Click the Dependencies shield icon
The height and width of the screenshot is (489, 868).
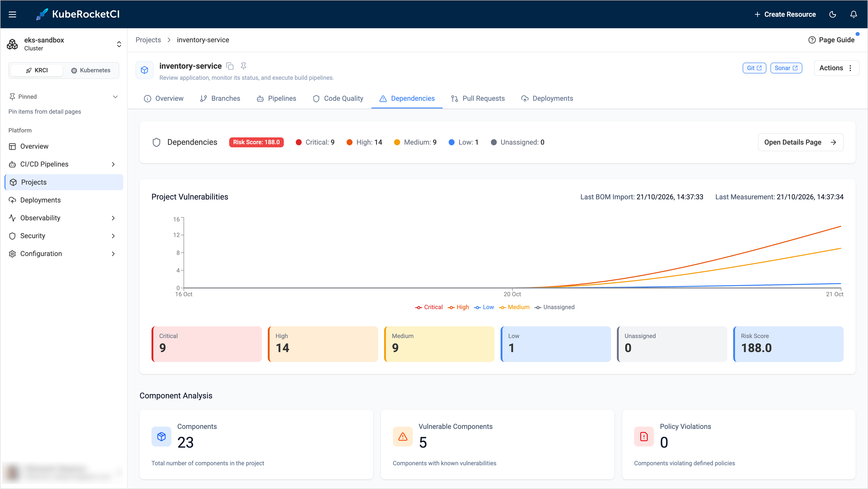pyautogui.click(x=156, y=142)
